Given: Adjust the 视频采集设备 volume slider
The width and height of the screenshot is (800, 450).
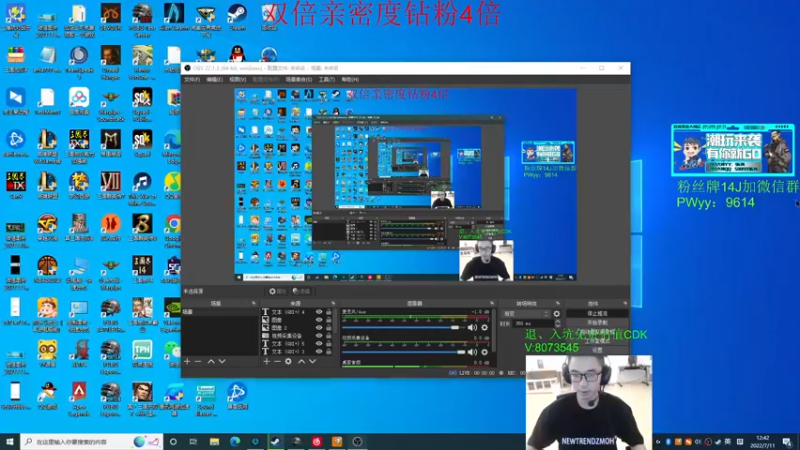Looking at the screenshot, I should click(x=403, y=352).
